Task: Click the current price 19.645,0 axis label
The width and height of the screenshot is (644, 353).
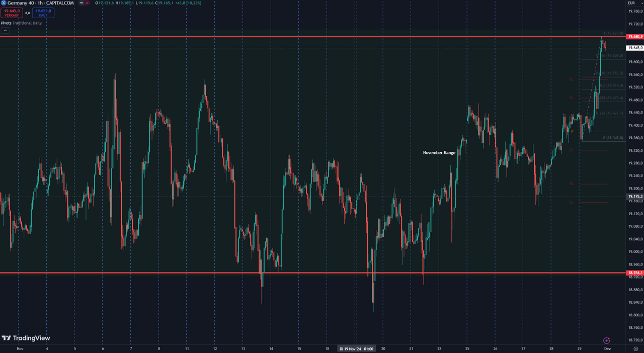Action: click(x=634, y=48)
